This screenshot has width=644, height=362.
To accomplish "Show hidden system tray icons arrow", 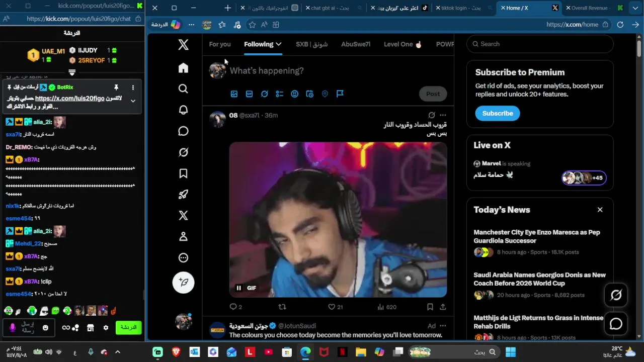I will pos(118,352).
